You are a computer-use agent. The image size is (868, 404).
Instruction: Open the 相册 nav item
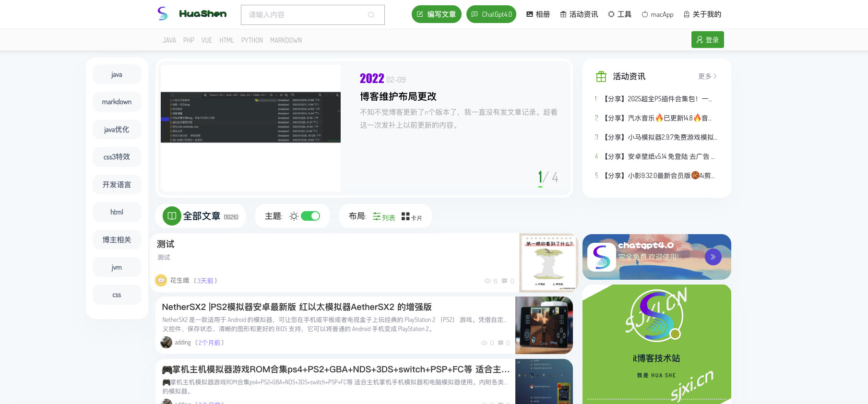tap(538, 14)
